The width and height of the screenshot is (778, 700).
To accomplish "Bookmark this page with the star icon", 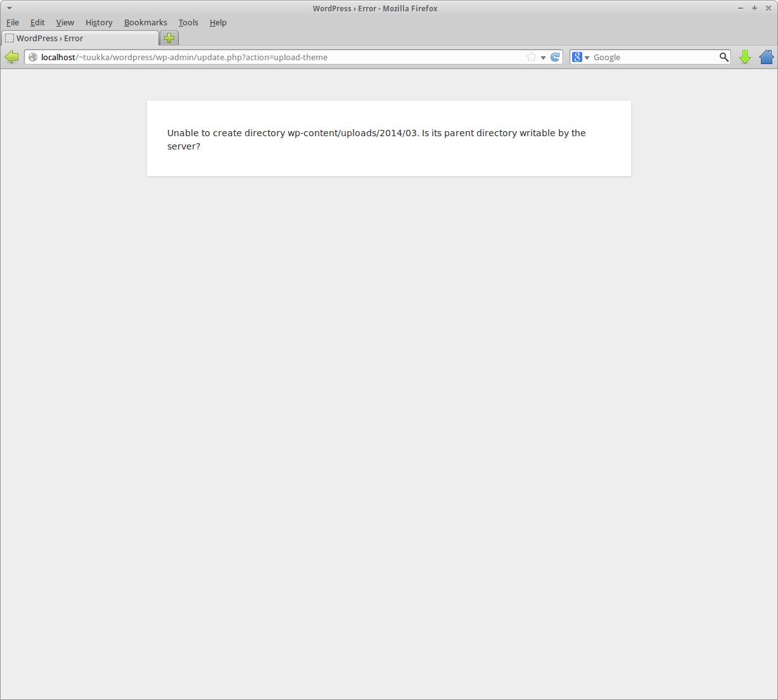I will [532, 57].
